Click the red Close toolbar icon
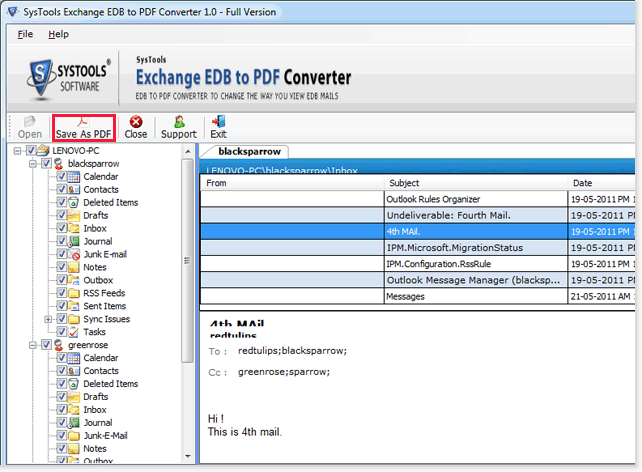Screen dimensions: 642x472 [x=136, y=122]
